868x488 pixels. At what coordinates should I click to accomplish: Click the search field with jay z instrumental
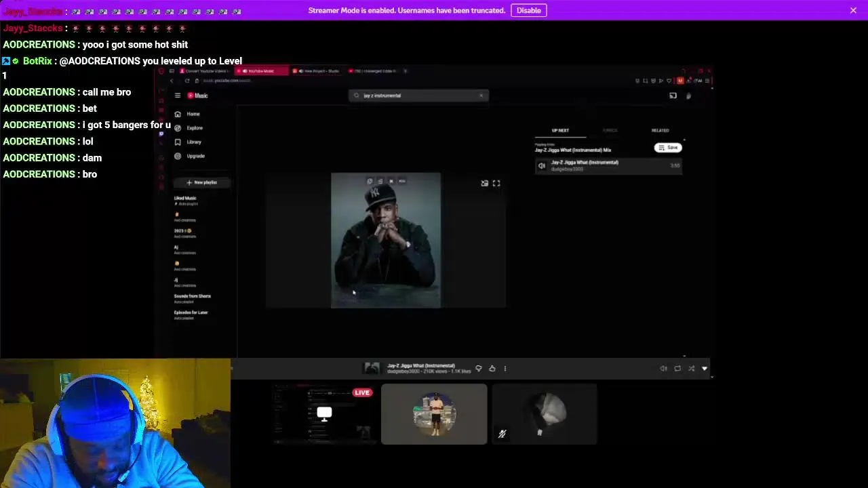pyautogui.click(x=418, y=96)
